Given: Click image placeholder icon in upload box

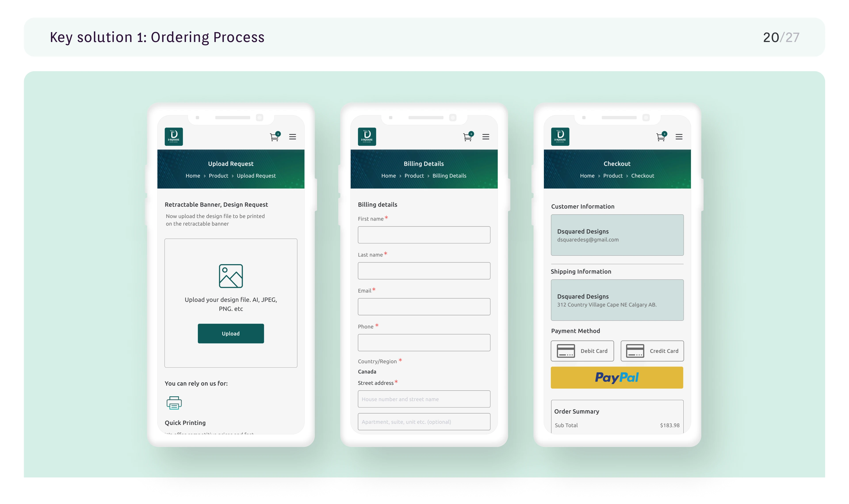Looking at the screenshot, I should 231,276.
